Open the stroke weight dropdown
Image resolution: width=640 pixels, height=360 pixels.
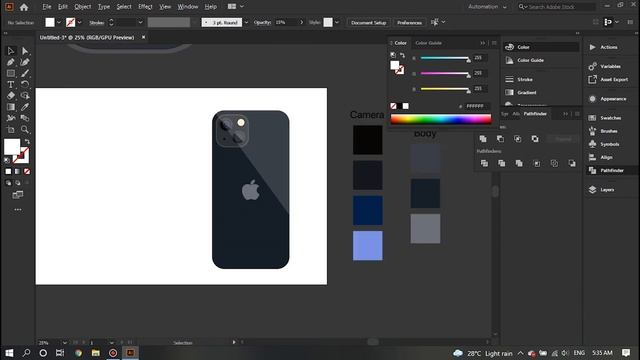coord(140,22)
